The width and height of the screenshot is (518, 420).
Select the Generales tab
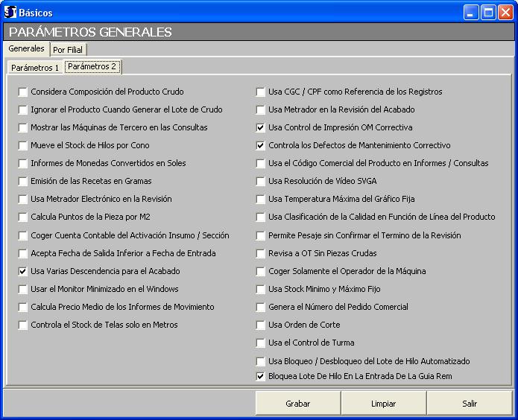click(x=27, y=49)
